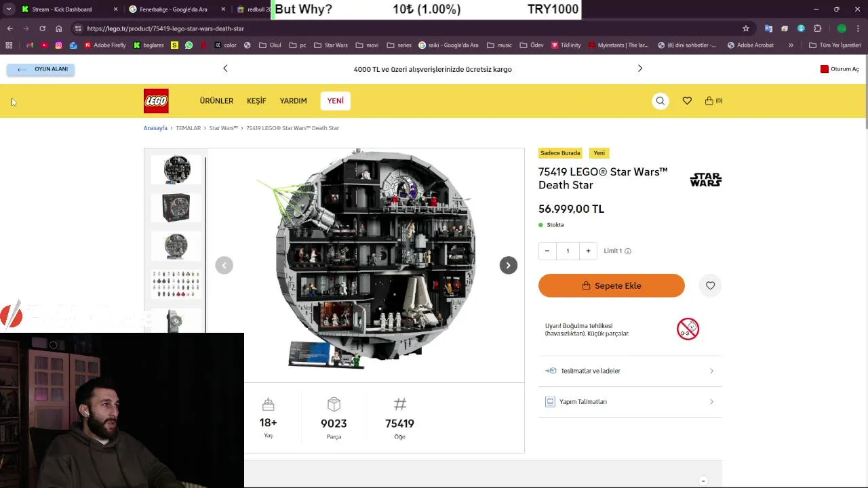Click the Sepete Ekle button
The height and width of the screenshot is (488, 868).
coord(611,285)
